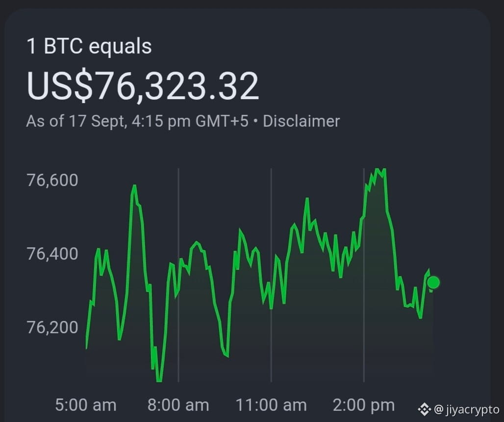The image size is (504, 422).
Task: Click the @jiyacrypto watermark text
Action: (467, 410)
